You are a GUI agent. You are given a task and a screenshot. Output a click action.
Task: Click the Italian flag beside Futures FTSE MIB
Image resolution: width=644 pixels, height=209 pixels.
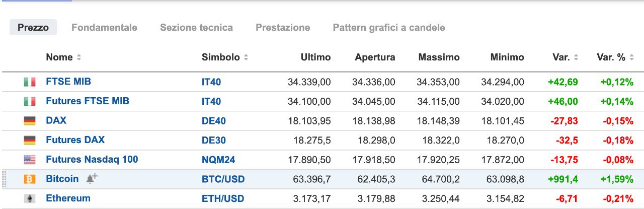(30, 101)
